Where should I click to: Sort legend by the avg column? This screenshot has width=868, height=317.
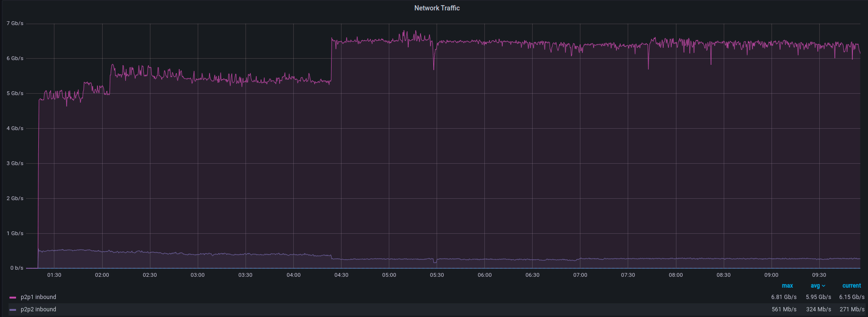click(x=815, y=286)
